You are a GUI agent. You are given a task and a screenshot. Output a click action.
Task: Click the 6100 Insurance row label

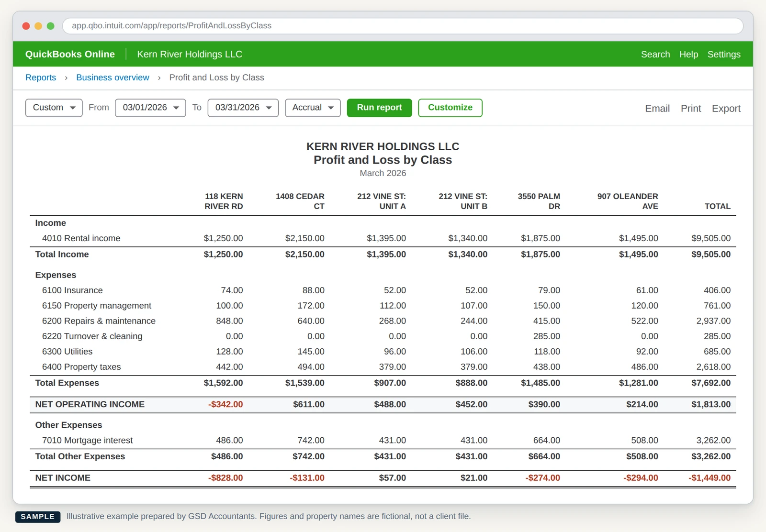point(72,290)
